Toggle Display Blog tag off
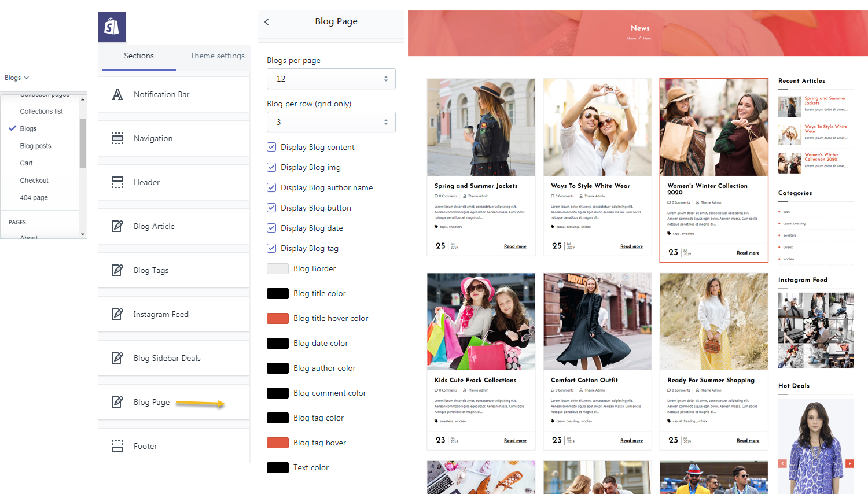This screenshot has width=868, height=494. click(271, 248)
